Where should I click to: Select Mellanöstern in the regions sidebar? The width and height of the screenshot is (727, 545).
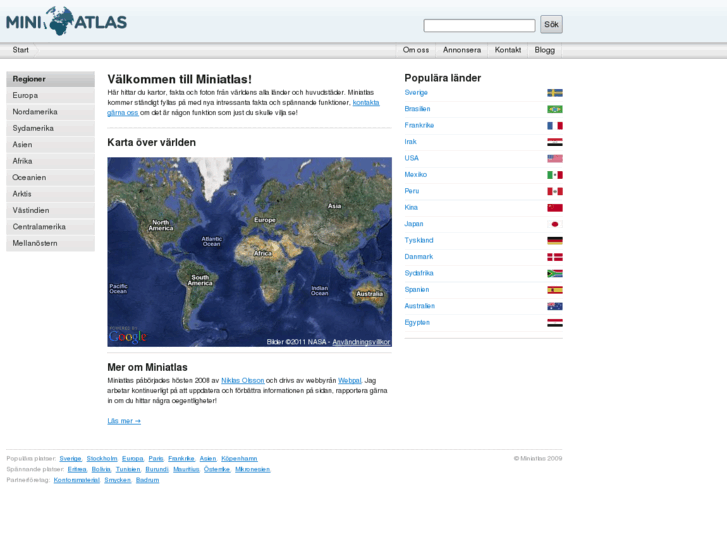point(51,244)
